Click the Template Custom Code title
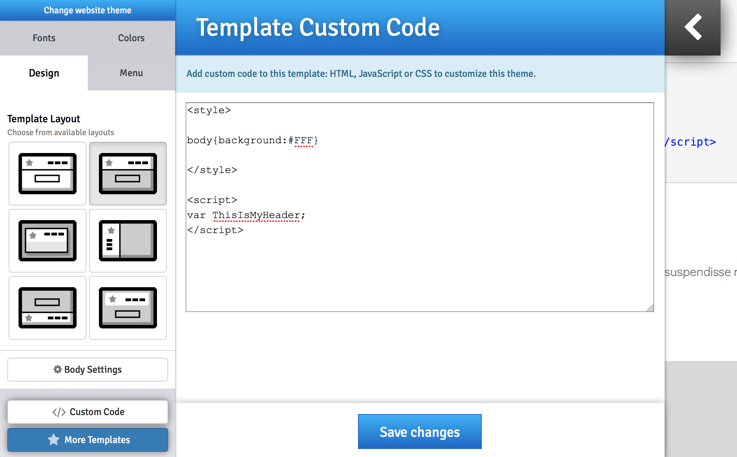The height and width of the screenshot is (457, 737). [318, 27]
